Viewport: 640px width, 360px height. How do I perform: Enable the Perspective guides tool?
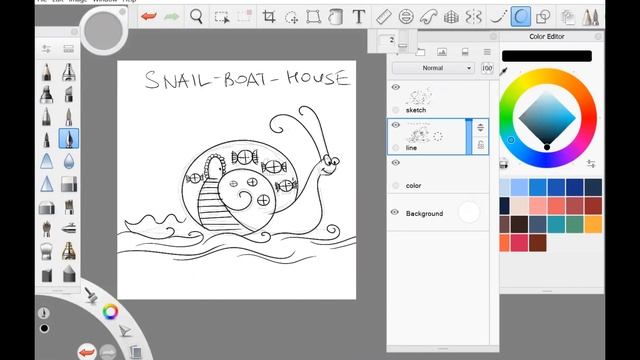[x=451, y=17]
